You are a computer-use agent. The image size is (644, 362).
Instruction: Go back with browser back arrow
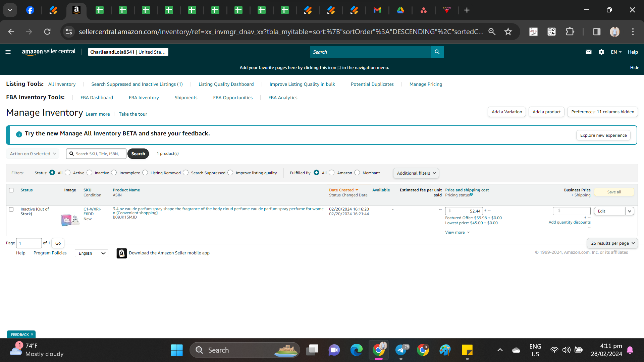pyautogui.click(x=11, y=32)
